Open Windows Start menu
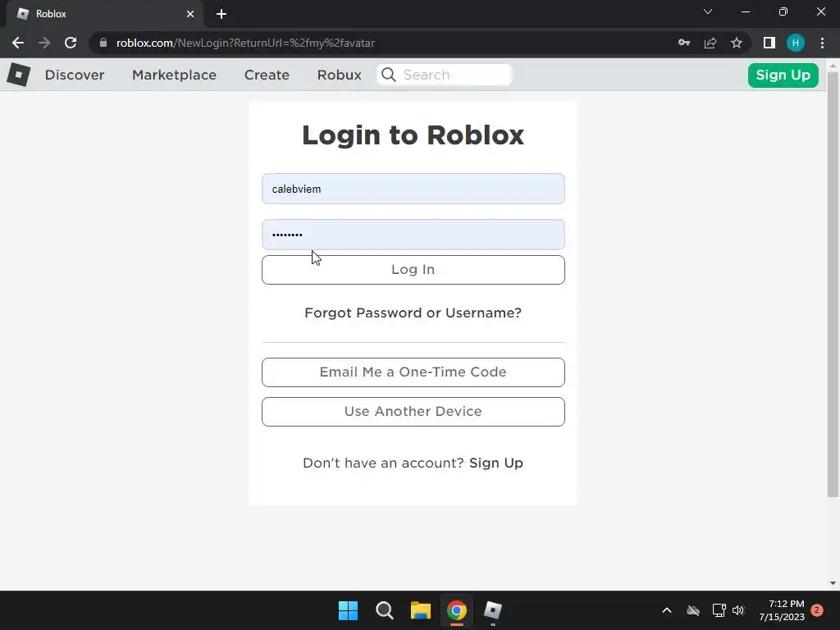840x630 pixels. point(348,610)
